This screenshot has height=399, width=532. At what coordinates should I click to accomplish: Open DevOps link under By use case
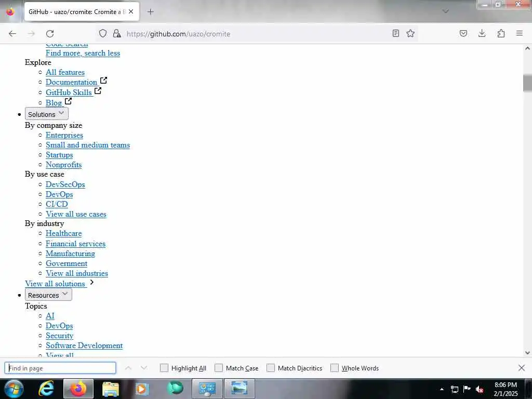click(x=59, y=194)
